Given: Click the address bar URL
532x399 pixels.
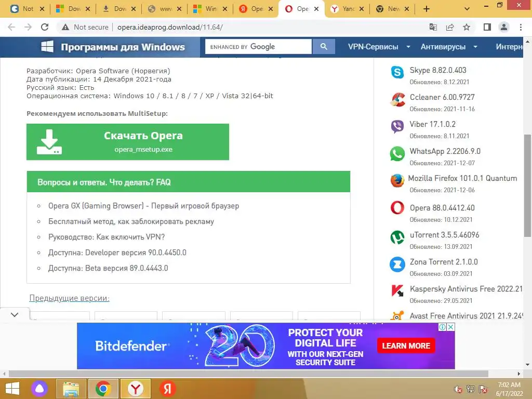Looking at the screenshot, I should [170, 27].
